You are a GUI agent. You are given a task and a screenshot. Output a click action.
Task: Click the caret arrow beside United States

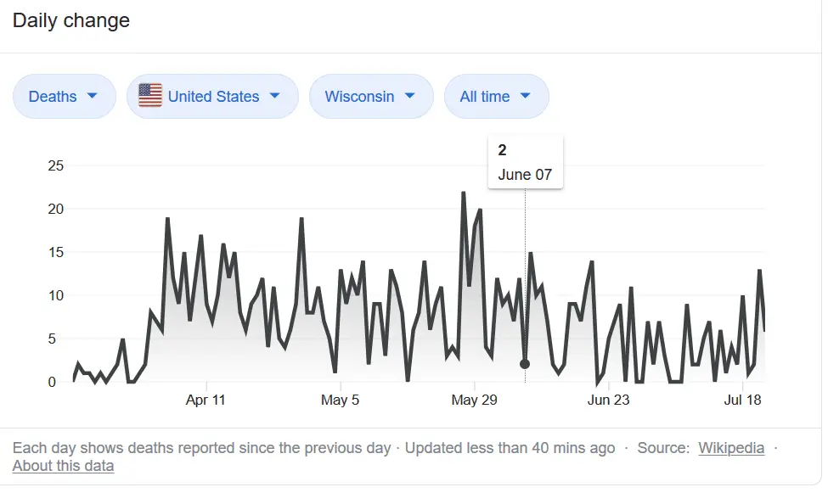point(274,96)
